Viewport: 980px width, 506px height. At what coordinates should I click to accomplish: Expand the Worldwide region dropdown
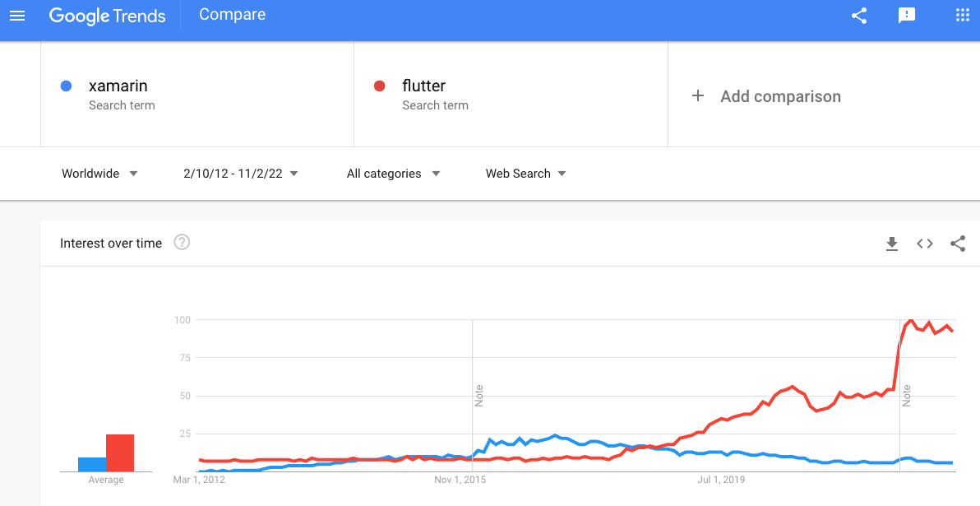[99, 174]
